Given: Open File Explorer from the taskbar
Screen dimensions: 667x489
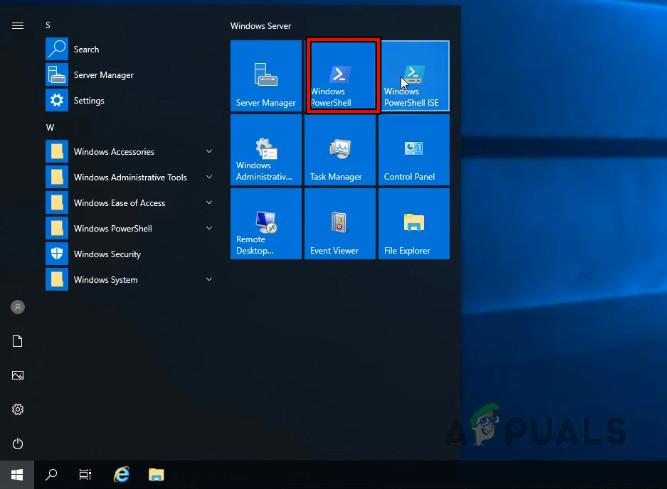Looking at the screenshot, I should [x=156, y=475].
